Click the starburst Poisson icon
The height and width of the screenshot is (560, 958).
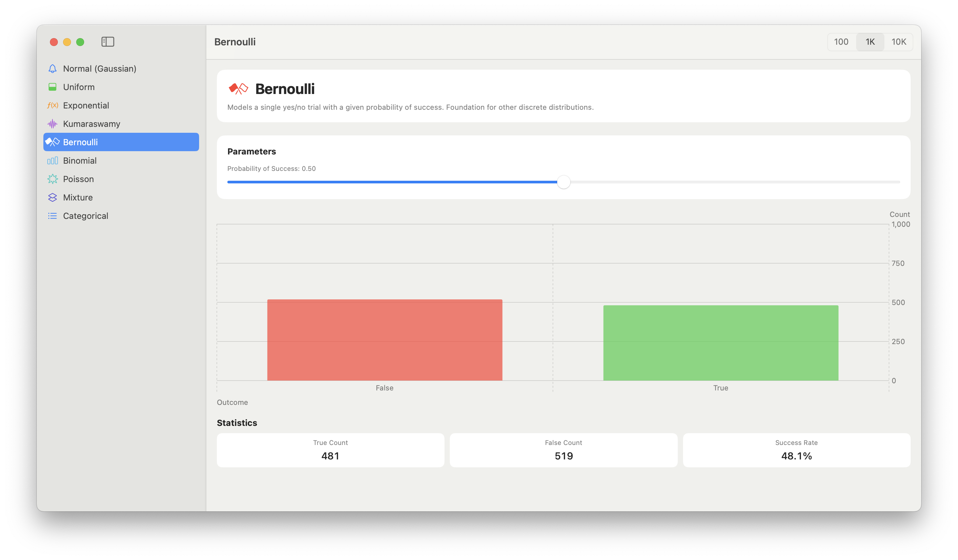coord(53,179)
